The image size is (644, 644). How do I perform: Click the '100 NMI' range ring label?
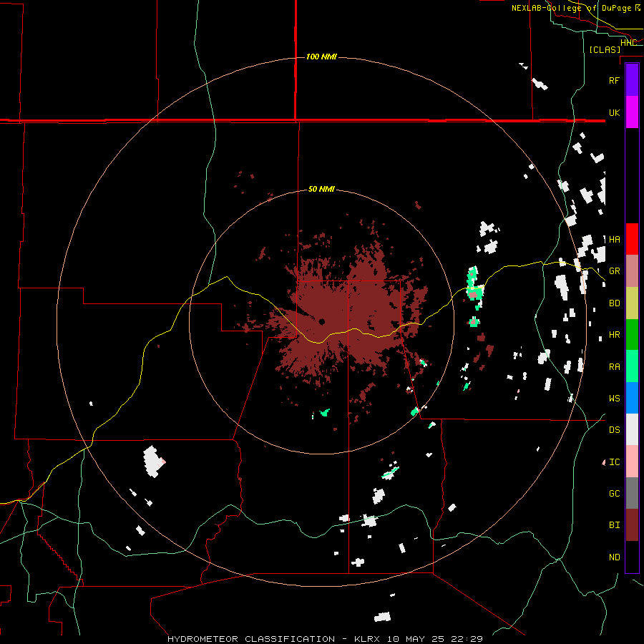click(321, 57)
